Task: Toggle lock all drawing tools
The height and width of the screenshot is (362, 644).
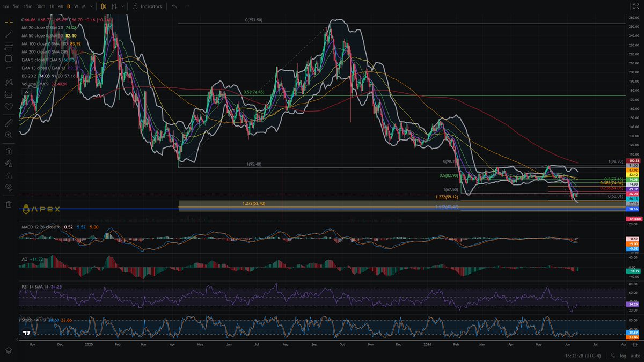Action: (9, 175)
